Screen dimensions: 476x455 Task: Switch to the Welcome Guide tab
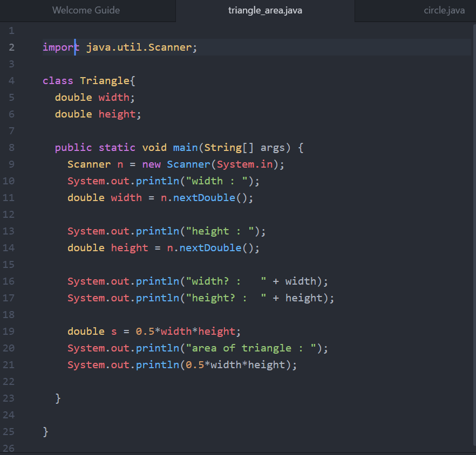coord(86,10)
